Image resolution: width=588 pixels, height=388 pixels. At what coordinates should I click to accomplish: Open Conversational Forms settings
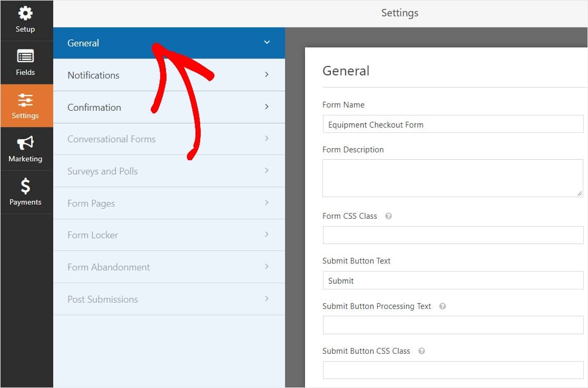[169, 139]
